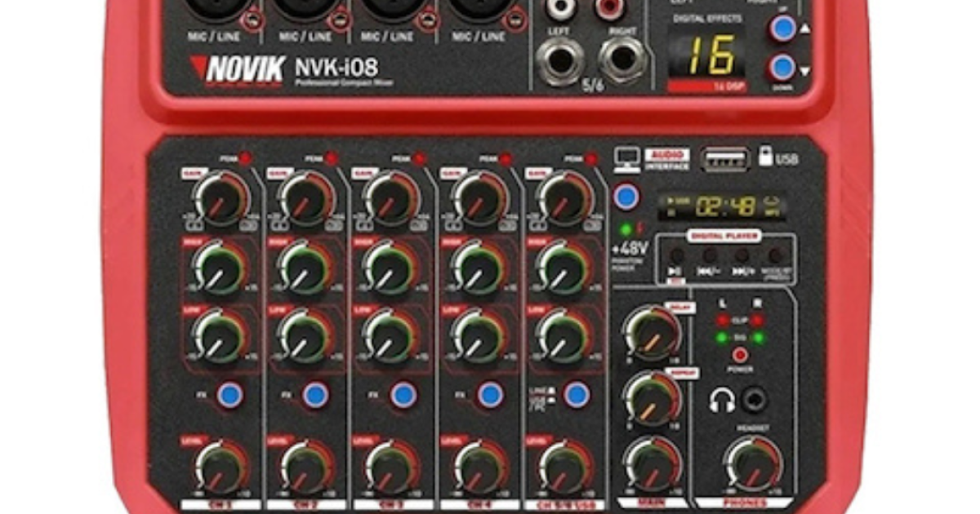Click the computer monitor Audio Interface icon
The image size is (980, 514).
pyautogui.click(x=626, y=159)
